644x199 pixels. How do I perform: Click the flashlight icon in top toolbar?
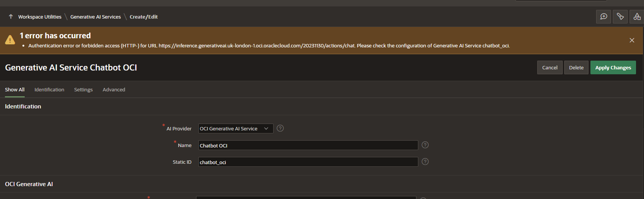620,17
